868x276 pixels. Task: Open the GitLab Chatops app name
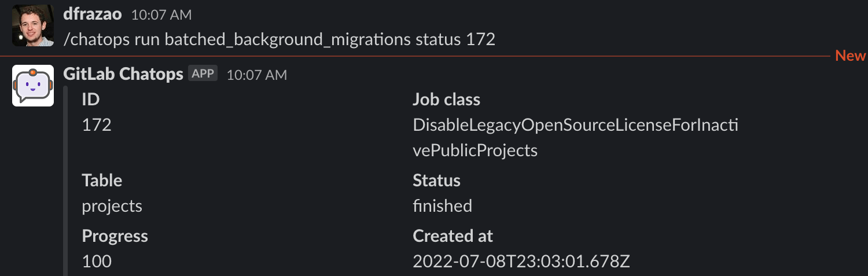tap(123, 74)
